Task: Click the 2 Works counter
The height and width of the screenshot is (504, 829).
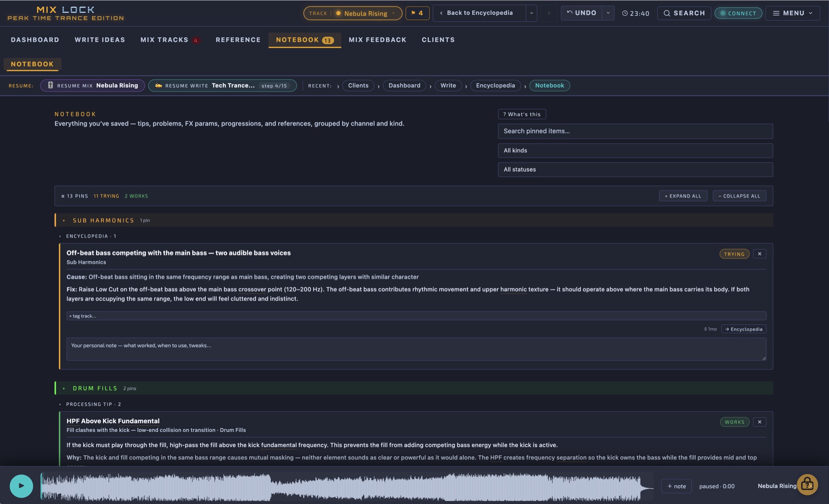Action: tap(136, 196)
